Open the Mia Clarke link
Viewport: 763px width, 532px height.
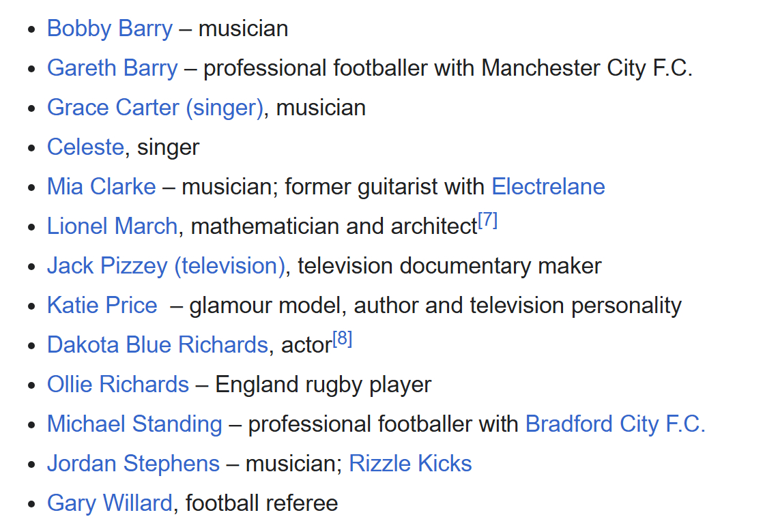point(101,187)
